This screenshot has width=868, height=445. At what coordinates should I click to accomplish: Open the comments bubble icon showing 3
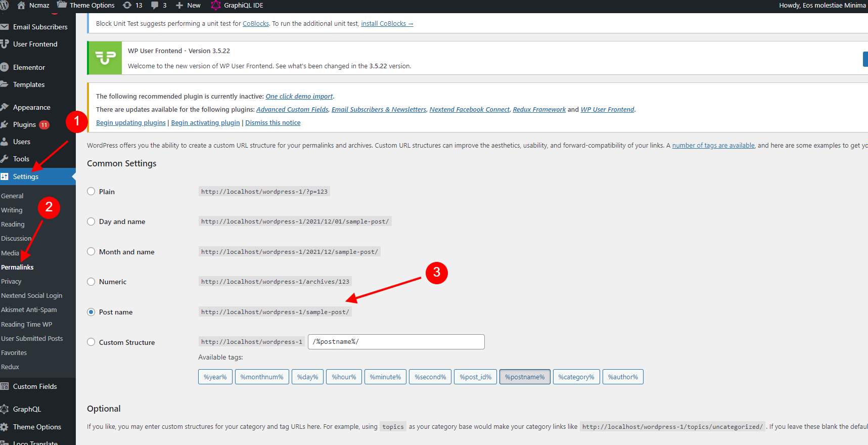tap(155, 5)
